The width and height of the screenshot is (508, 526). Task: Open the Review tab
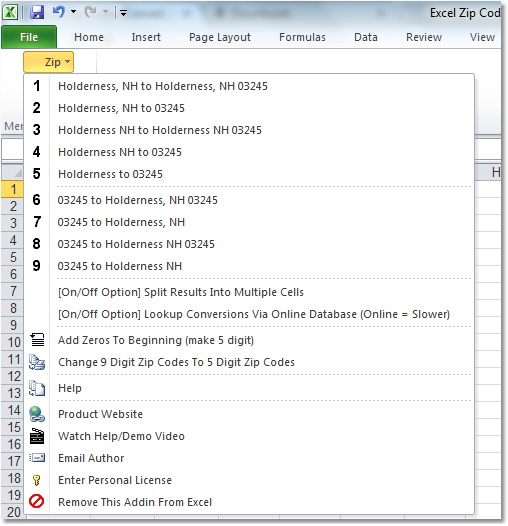[424, 37]
